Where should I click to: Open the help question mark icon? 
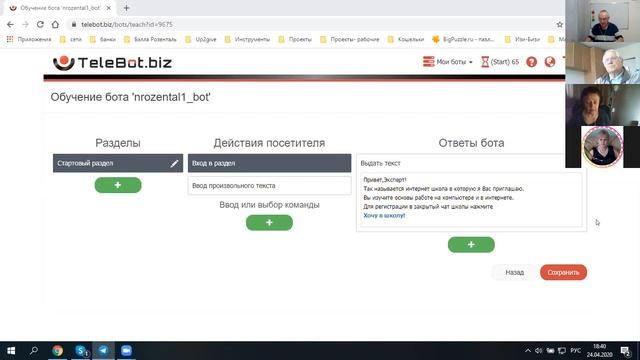pos(531,62)
